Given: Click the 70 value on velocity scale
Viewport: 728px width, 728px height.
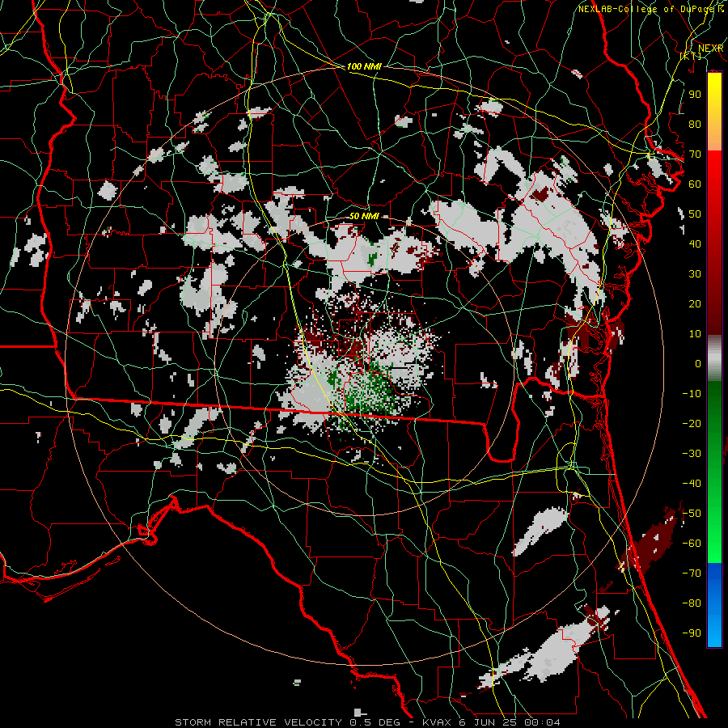Looking at the screenshot, I should pos(695,154).
